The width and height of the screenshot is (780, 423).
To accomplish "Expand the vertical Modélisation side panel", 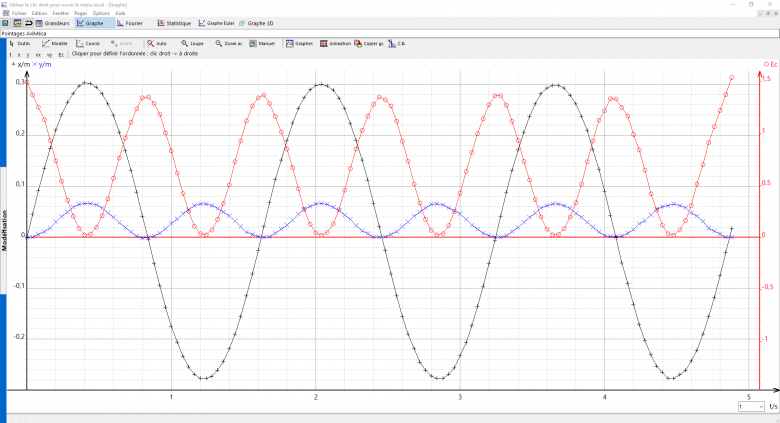I will (3, 230).
